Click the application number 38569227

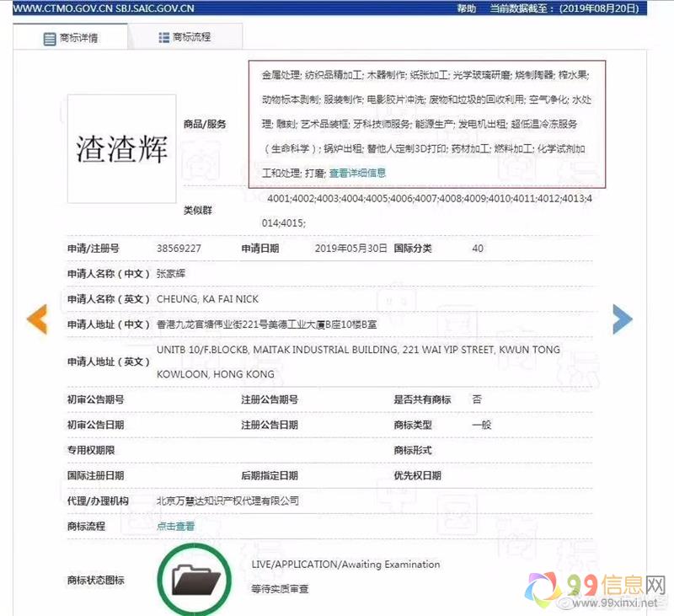(x=178, y=249)
